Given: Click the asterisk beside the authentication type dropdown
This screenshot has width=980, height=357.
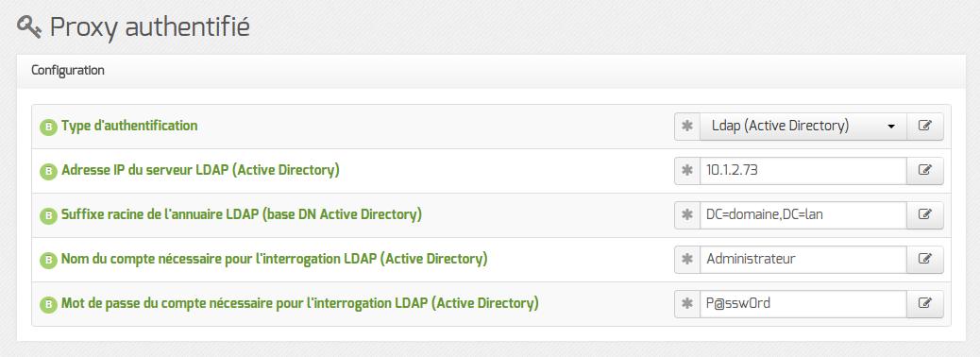Looking at the screenshot, I should coord(687,127).
